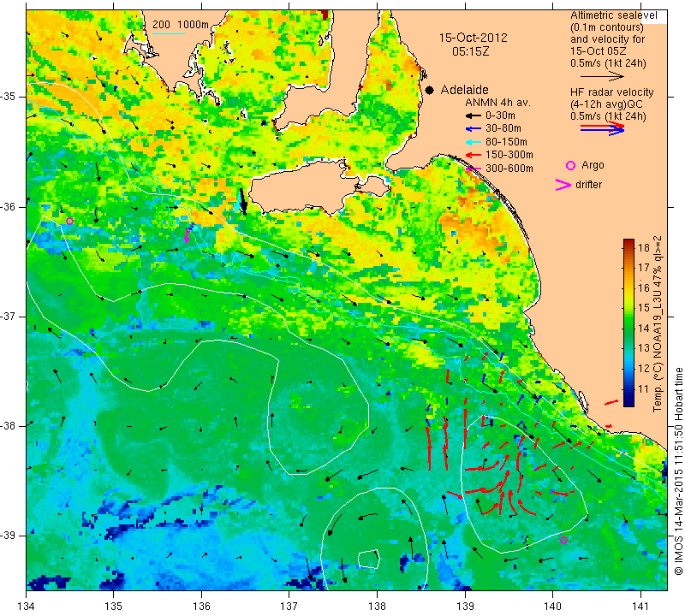The height and width of the screenshot is (616, 685).
Task: Click the latitude label -39 on left axis
Action: point(9,536)
